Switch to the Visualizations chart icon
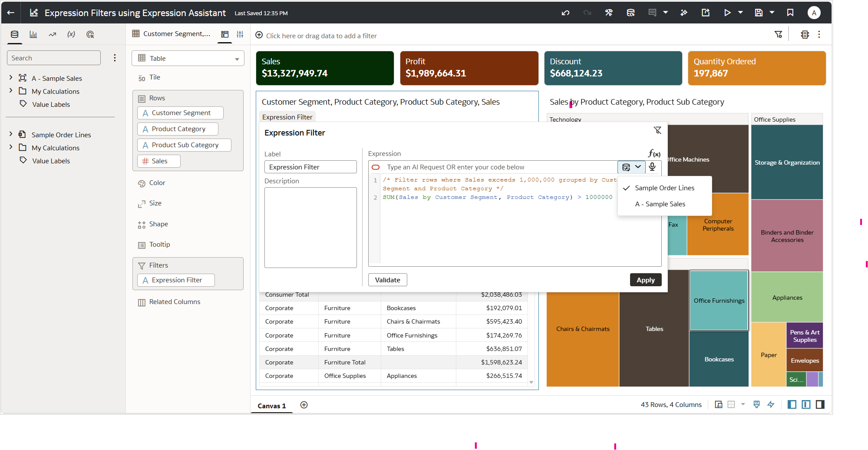 (x=33, y=34)
